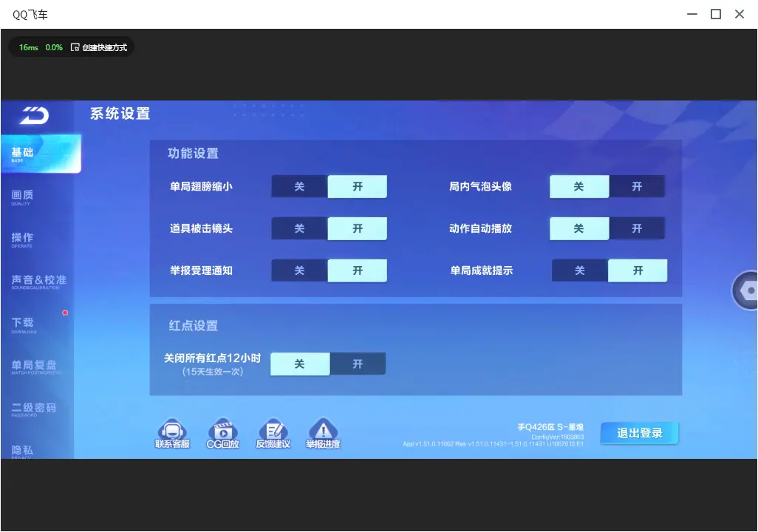Open the 下载 download tab
758x532 pixels.
[x=37, y=324]
